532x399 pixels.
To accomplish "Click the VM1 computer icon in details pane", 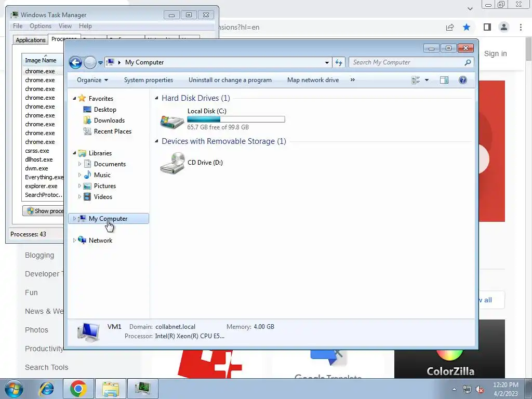I will (x=88, y=331).
